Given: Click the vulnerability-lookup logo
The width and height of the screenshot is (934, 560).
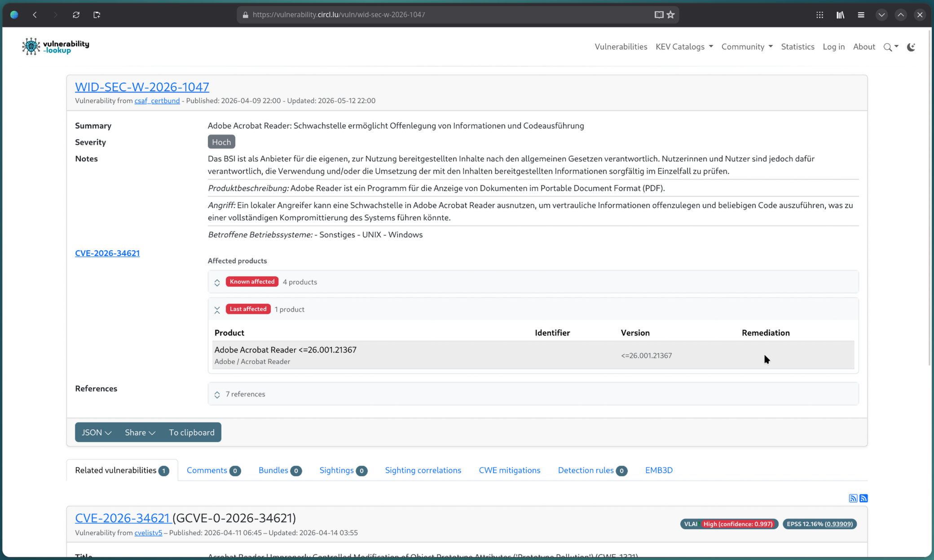Looking at the screenshot, I should click(x=56, y=46).
